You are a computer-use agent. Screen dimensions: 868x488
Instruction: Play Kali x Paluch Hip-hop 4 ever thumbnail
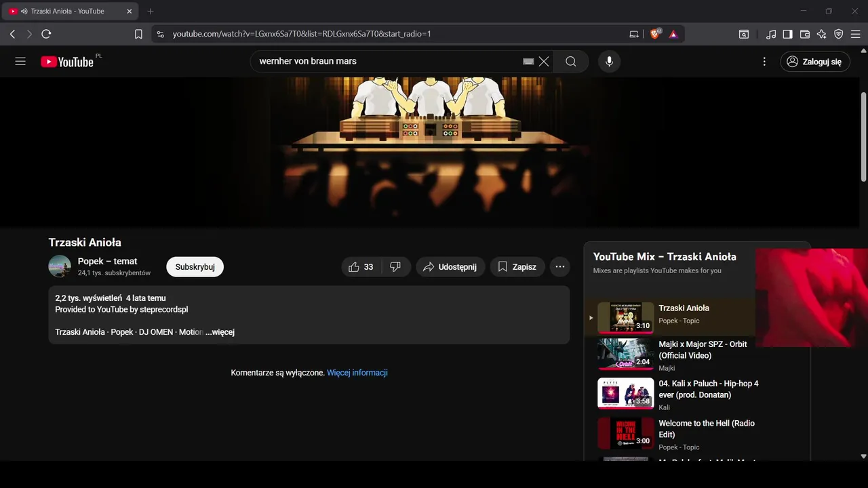[625, 394]
